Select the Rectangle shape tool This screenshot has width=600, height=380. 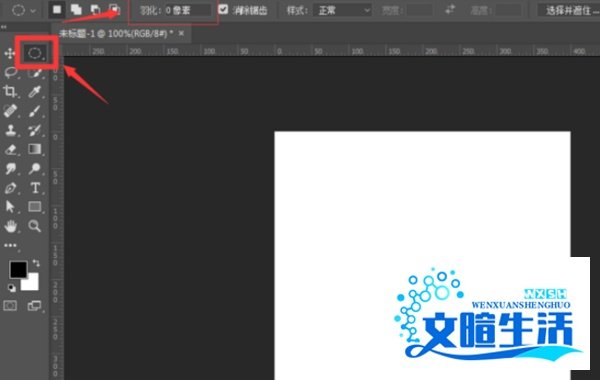pos(35,207)
